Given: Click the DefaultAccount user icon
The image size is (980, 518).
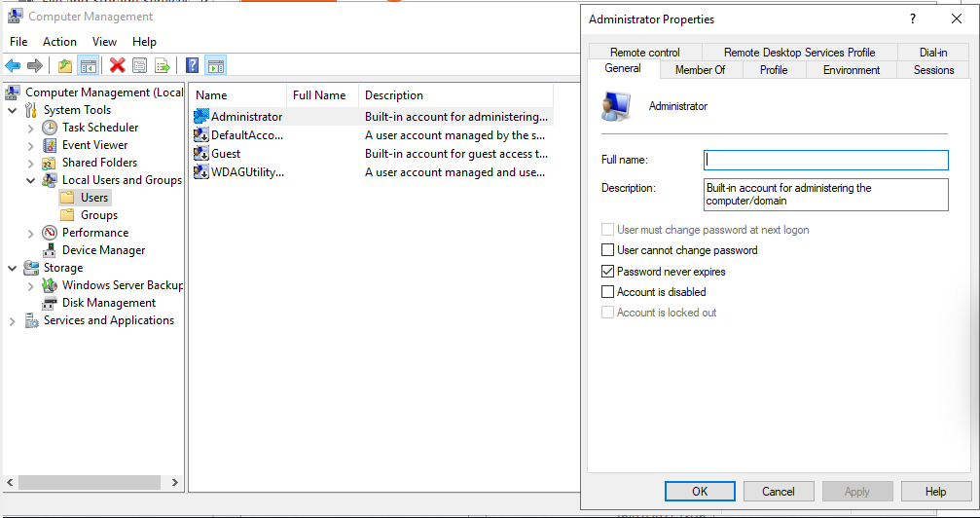Looking at the screenshot, I should [201, 135].
